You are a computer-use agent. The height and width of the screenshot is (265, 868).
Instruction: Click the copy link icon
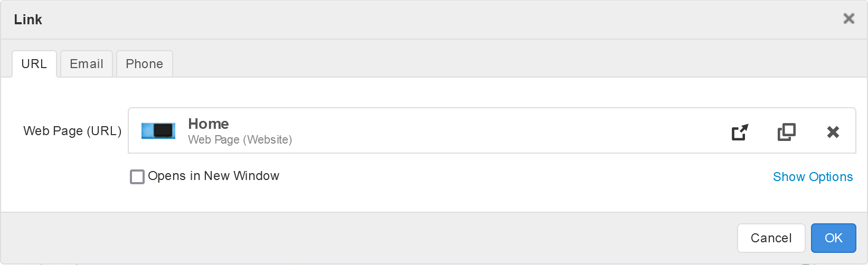point(786,131)
